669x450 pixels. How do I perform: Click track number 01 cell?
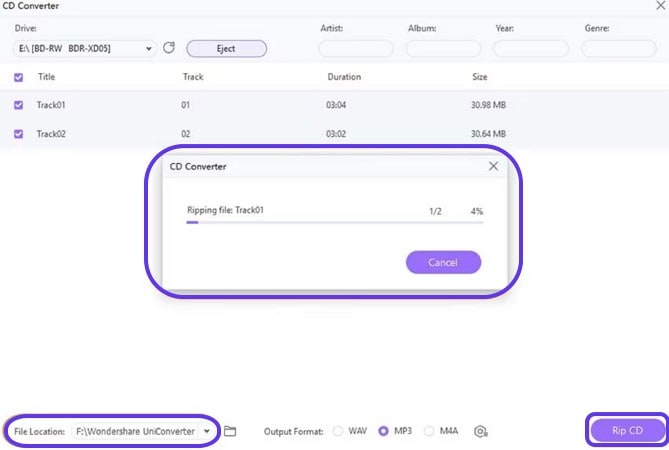(x=185, y=105)
